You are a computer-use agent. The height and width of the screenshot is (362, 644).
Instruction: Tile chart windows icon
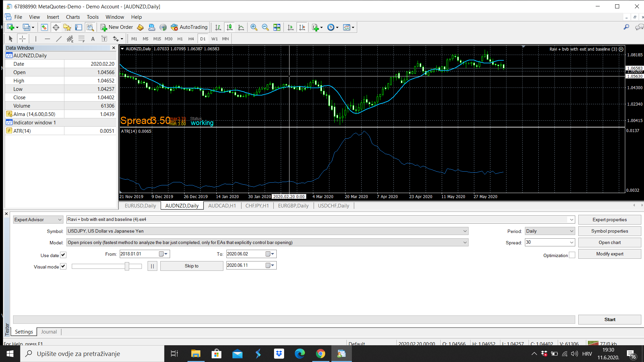click(x=277, y=27)
